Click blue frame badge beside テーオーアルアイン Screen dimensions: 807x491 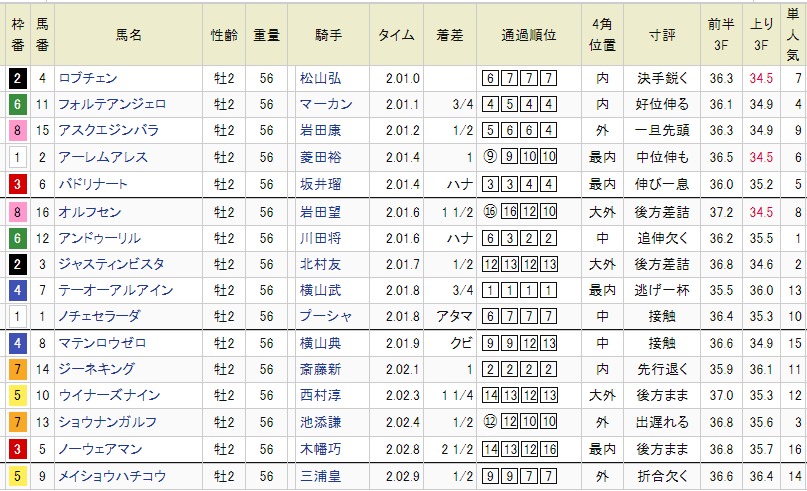point(16,291)
